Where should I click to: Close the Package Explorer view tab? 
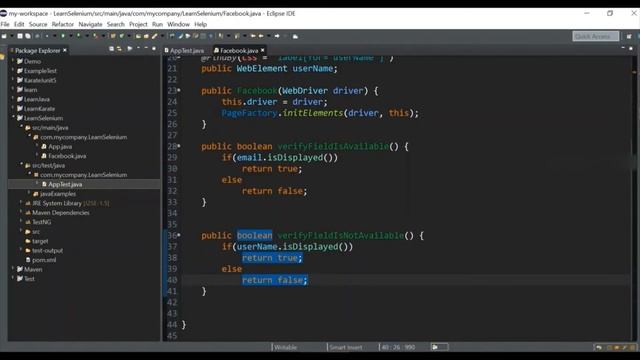[65, 50]
